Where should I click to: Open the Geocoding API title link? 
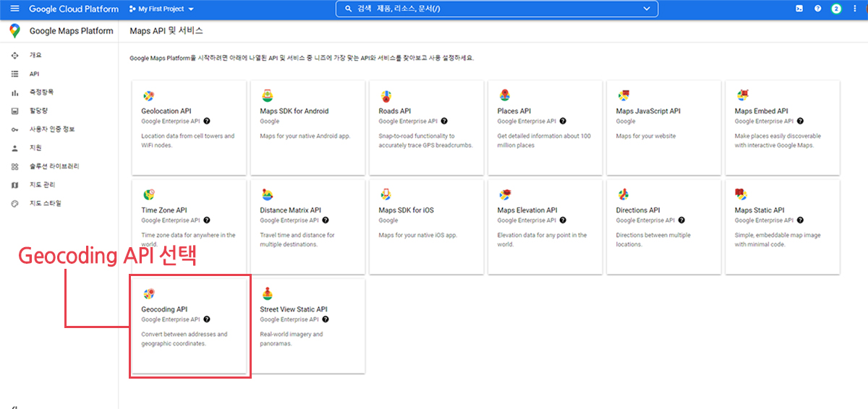[164, 309]
